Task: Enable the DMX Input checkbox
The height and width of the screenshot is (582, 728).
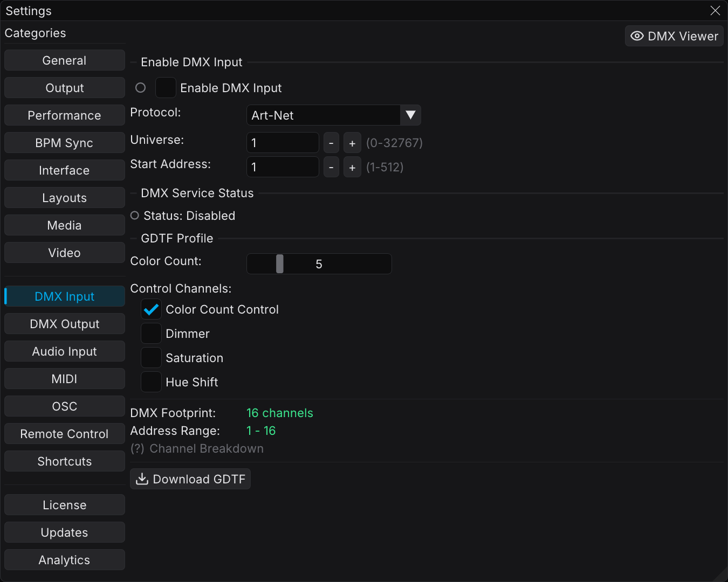Action: [166, 88]
